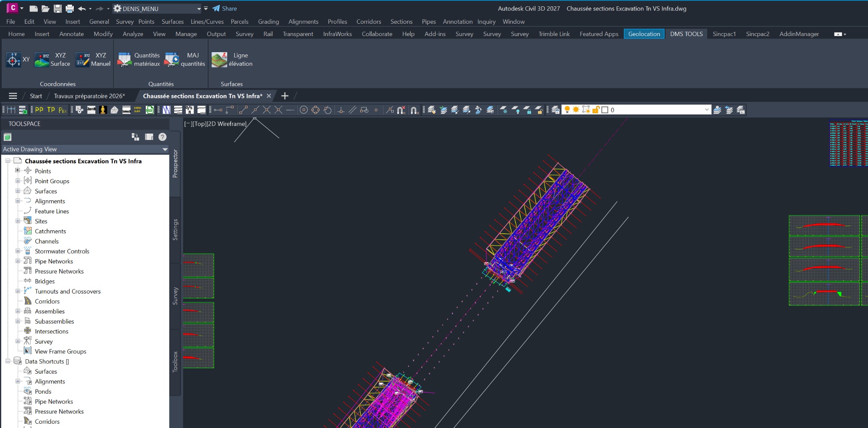Toggle layer 0 lock padlock icon
This screenshot has height=428, width=868.
pos(595,110)
